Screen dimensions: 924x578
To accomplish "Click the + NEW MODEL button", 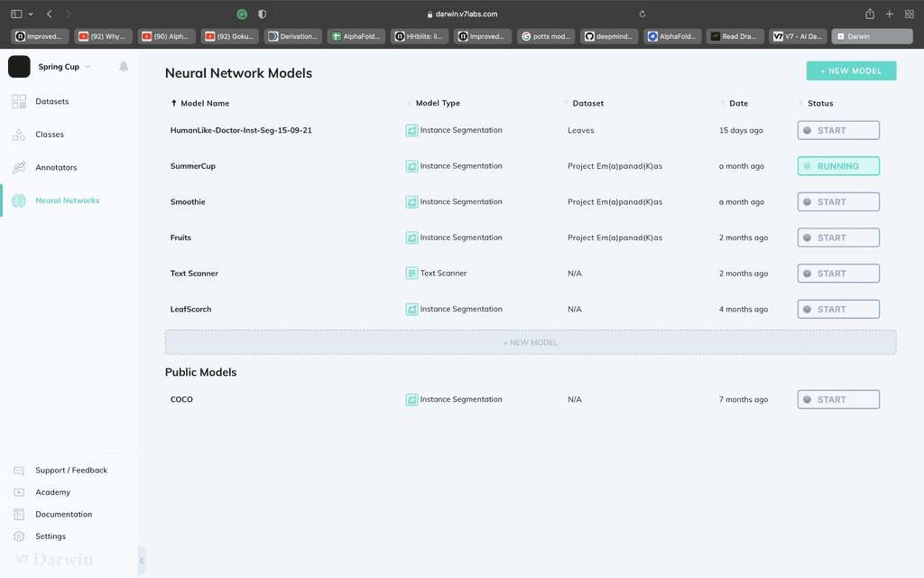I will point(851,70).
